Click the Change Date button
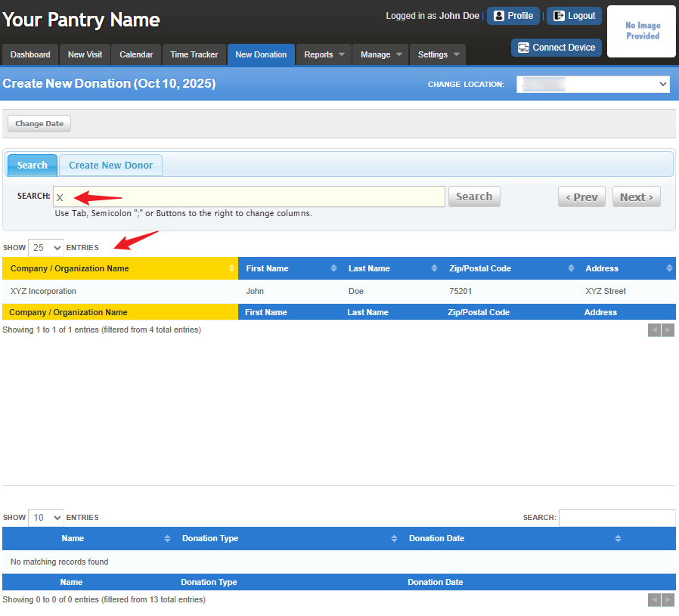This screenshot has width=679, height=616. tap(39, 124)
